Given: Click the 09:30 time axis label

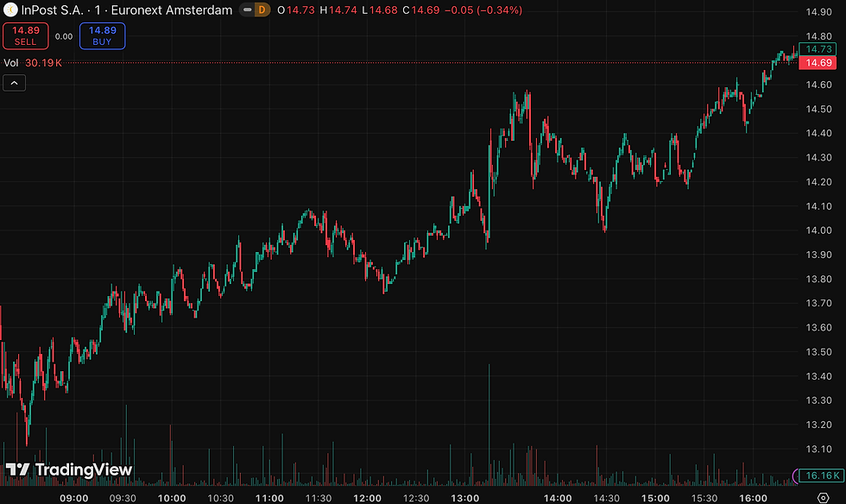Looking at the screenshot, I should [123, 498].
